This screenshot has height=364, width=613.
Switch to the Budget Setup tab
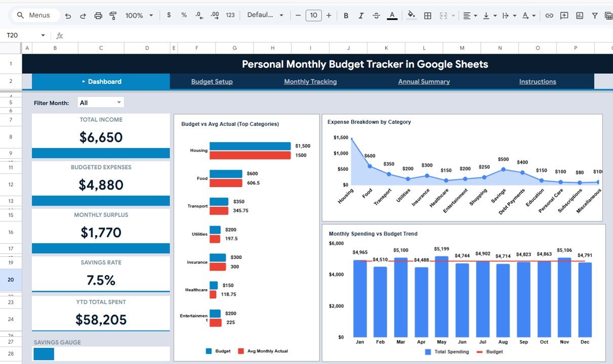point(212,81)
